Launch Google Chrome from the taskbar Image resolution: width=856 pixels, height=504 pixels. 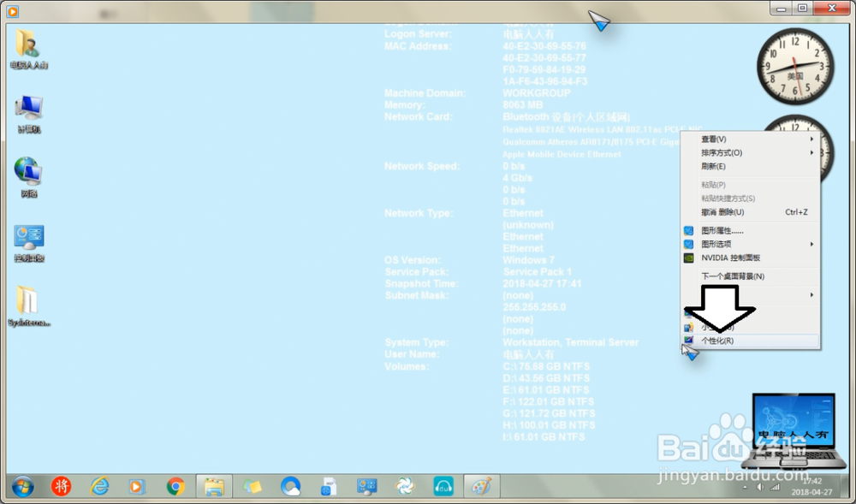(x=175, y=486)
